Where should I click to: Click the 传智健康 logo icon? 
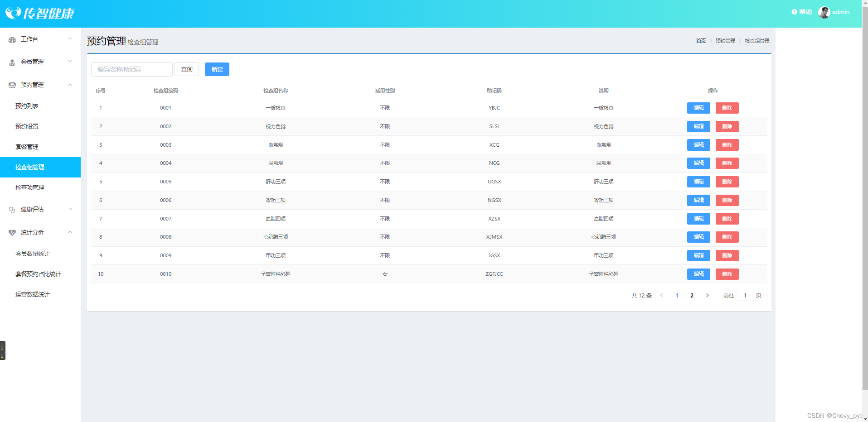click(x=13, y=13)
